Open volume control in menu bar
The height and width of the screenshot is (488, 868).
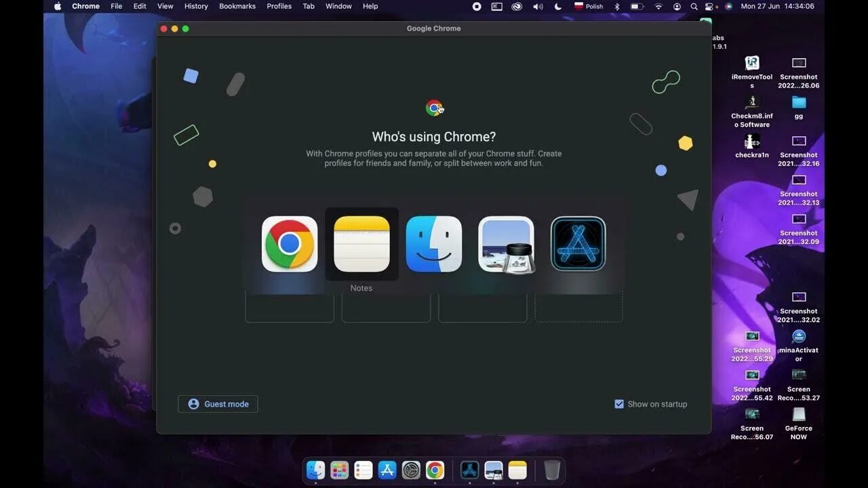click(538, 6)
